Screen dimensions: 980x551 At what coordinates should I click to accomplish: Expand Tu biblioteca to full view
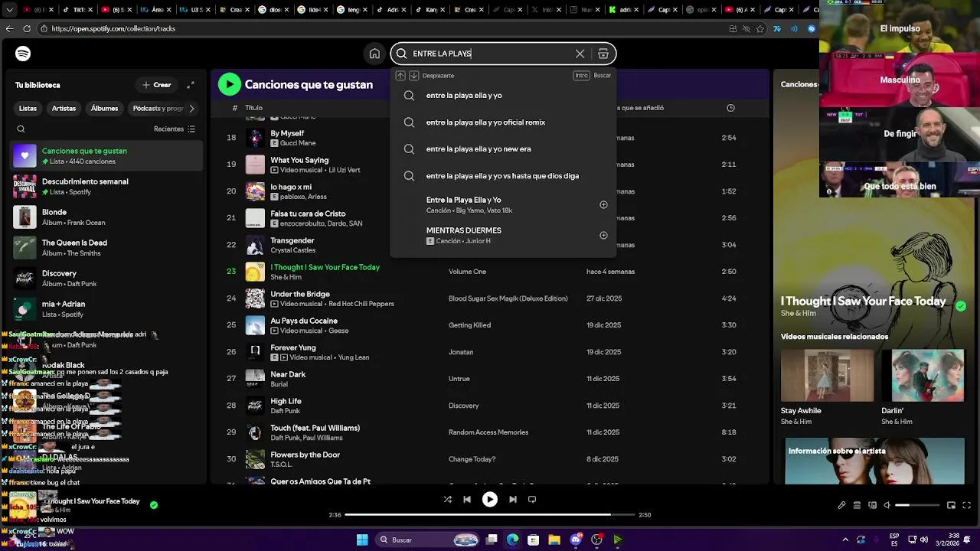pyautogui.click(x=191, y=85)
